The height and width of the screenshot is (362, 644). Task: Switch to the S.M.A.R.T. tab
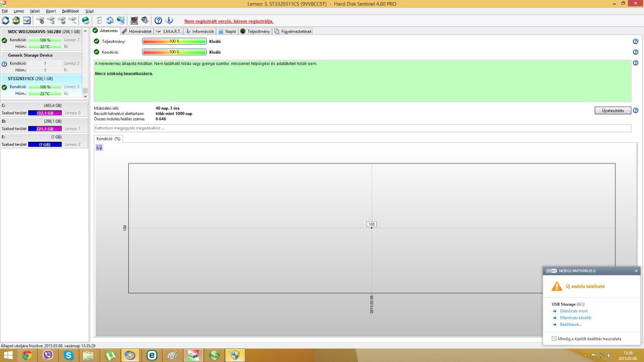click(x=169, y=31)
